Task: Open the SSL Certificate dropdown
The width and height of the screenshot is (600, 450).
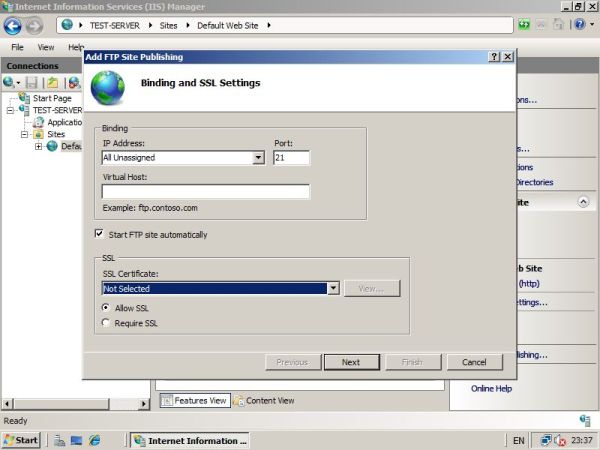Action: tap(333, 288)
